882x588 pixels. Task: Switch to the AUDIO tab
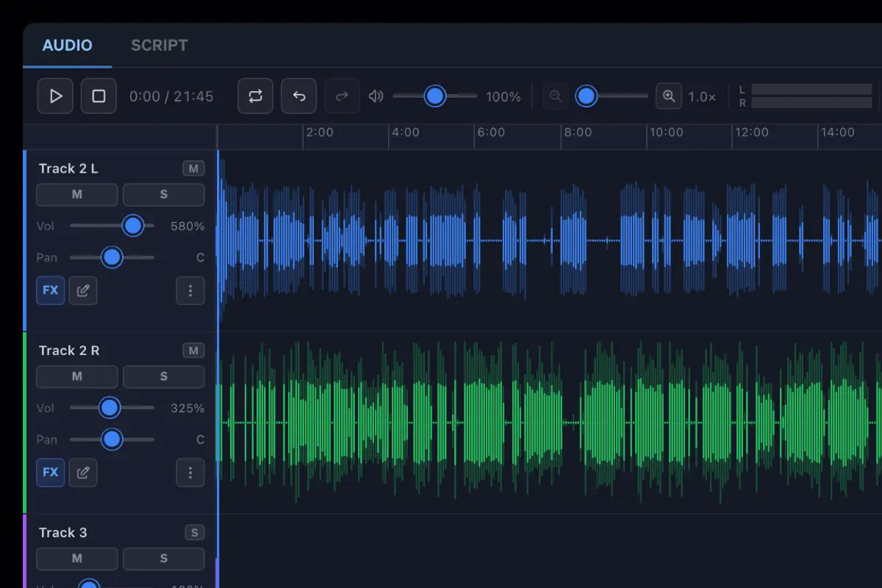tap(68, 45)
